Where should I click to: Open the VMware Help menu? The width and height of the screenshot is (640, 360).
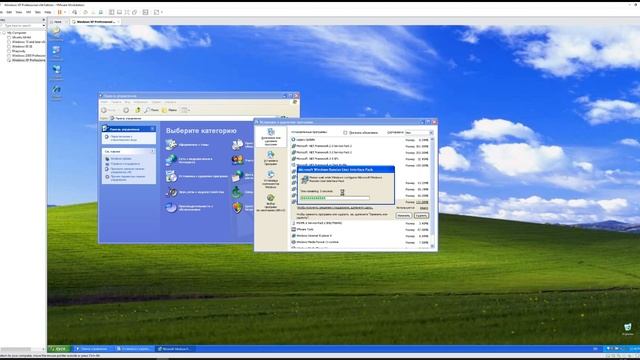click(48, 12)
